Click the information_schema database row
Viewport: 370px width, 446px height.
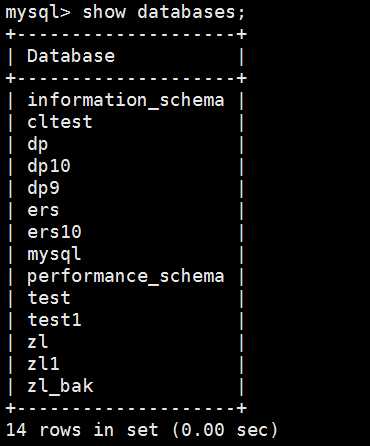pos(126,100)
